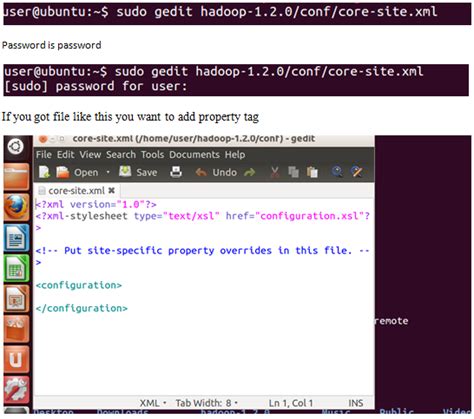Open Ubuntu One from the launcher
The image size is (474, 419).
pos(16,359)
